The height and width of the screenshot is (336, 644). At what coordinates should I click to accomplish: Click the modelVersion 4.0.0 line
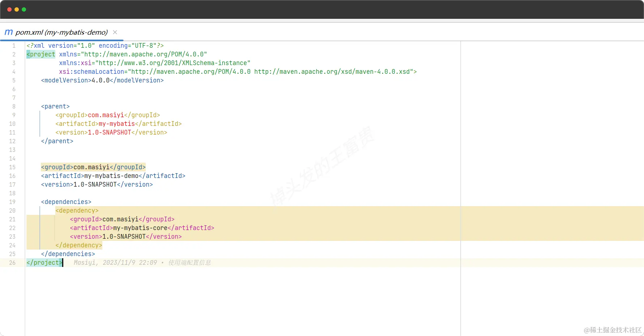tap(102, 80)
